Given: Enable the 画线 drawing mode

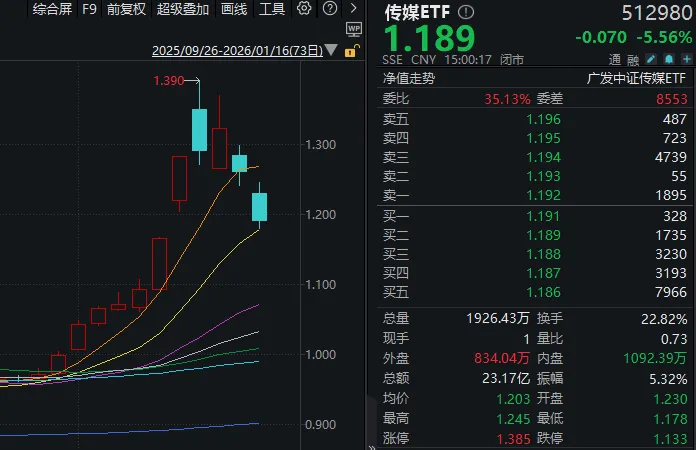Looking at the screenshot, I should (233, 9).
